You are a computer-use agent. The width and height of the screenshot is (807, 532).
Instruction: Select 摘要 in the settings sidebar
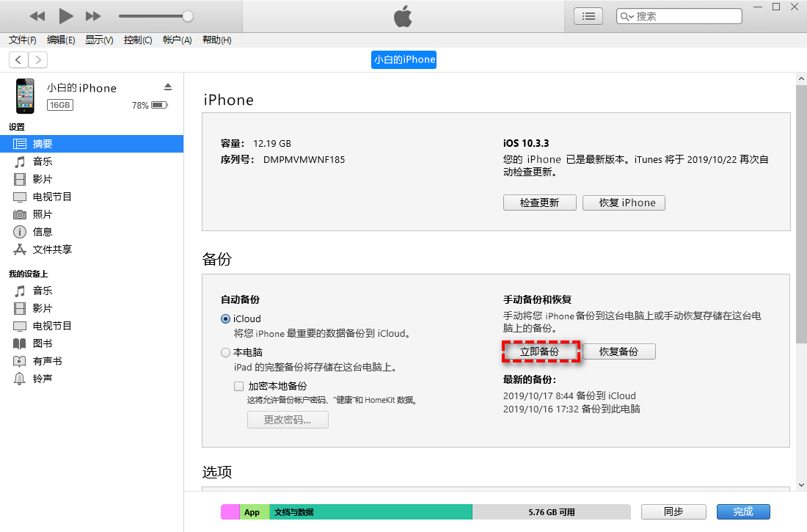tap(92, 144)
